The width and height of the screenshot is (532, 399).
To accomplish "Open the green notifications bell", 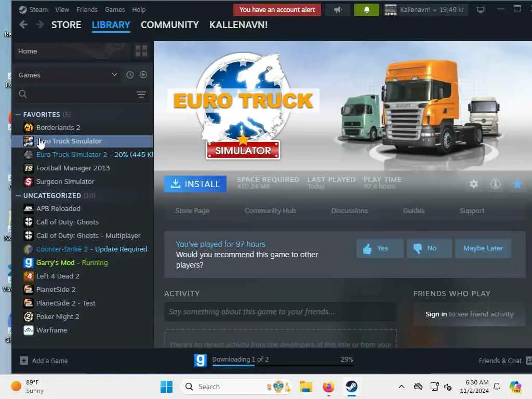I will (366, 10).
